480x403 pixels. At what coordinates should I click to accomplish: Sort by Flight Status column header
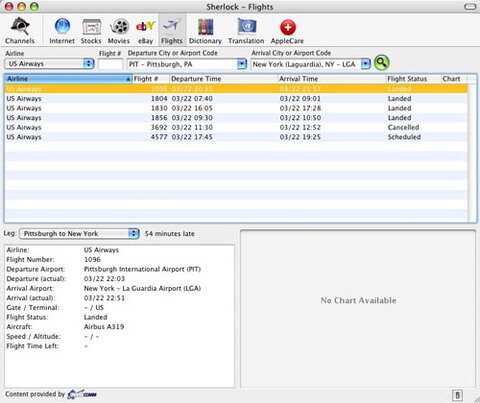(413, 79)
